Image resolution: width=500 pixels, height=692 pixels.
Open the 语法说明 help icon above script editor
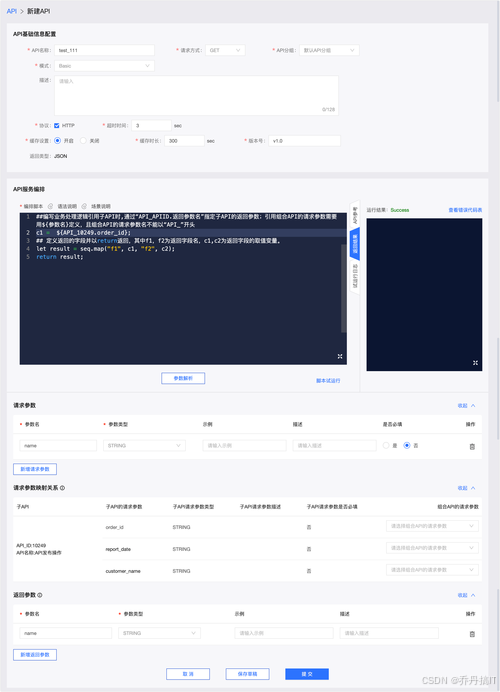click(x=50, y=206)
